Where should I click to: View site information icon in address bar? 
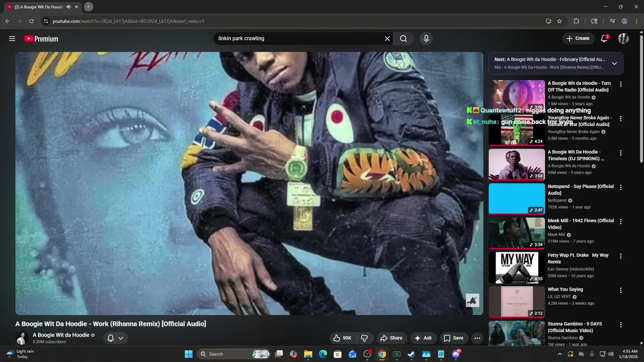coord(46,21)
